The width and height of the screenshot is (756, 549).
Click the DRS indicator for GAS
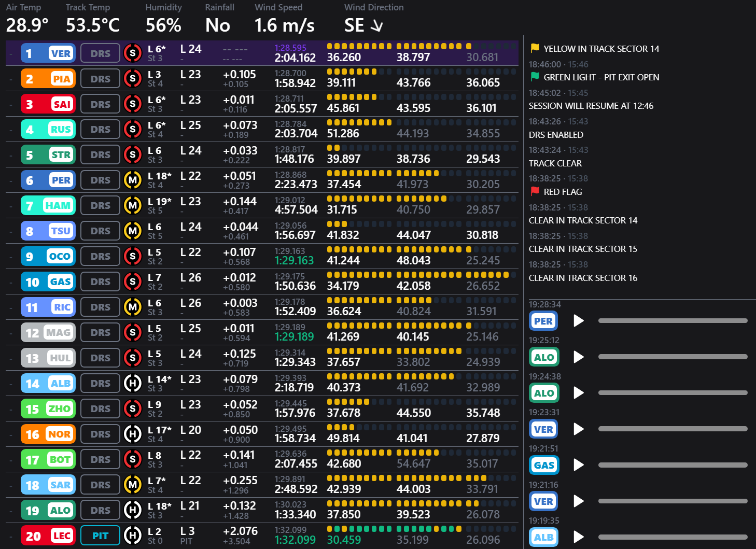click(x=100, y=281)
